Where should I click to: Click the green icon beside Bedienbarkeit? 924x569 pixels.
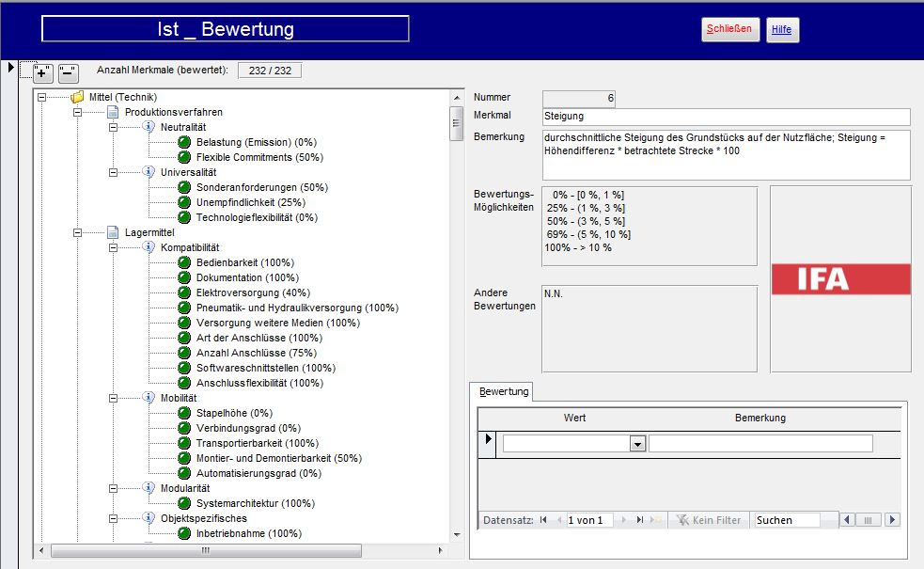pyautogui.click(x=184, y=262)
